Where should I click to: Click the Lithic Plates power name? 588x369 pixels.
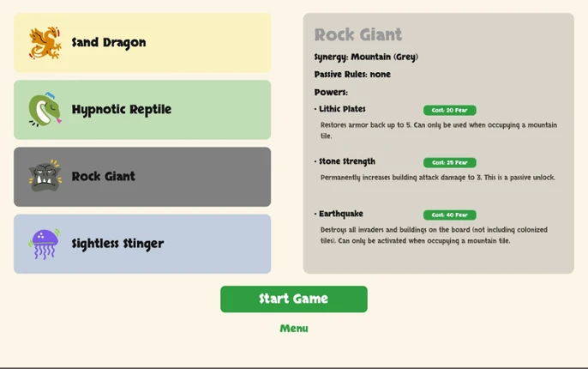click(x=342, y=109)
